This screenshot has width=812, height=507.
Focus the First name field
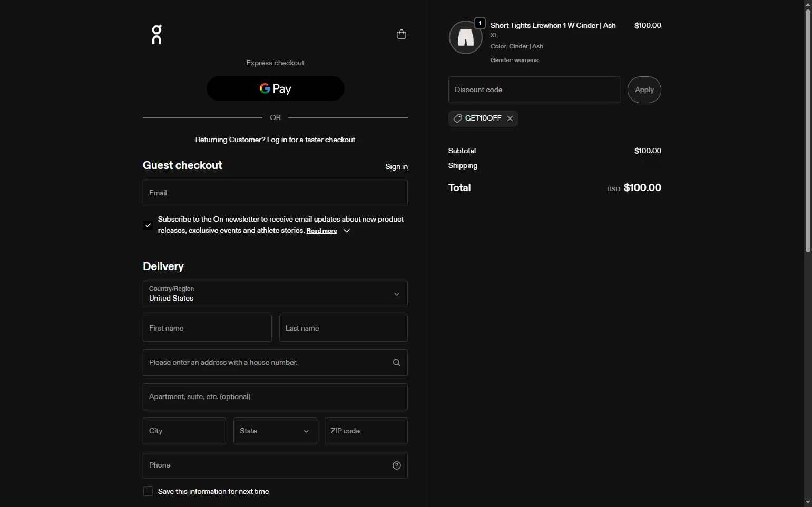coord(207,328)
